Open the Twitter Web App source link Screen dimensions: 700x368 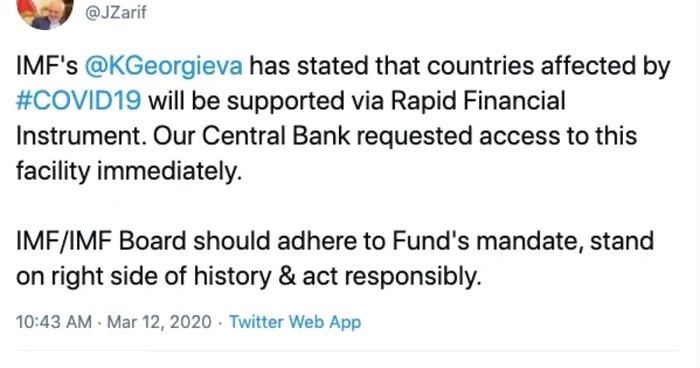295,322
